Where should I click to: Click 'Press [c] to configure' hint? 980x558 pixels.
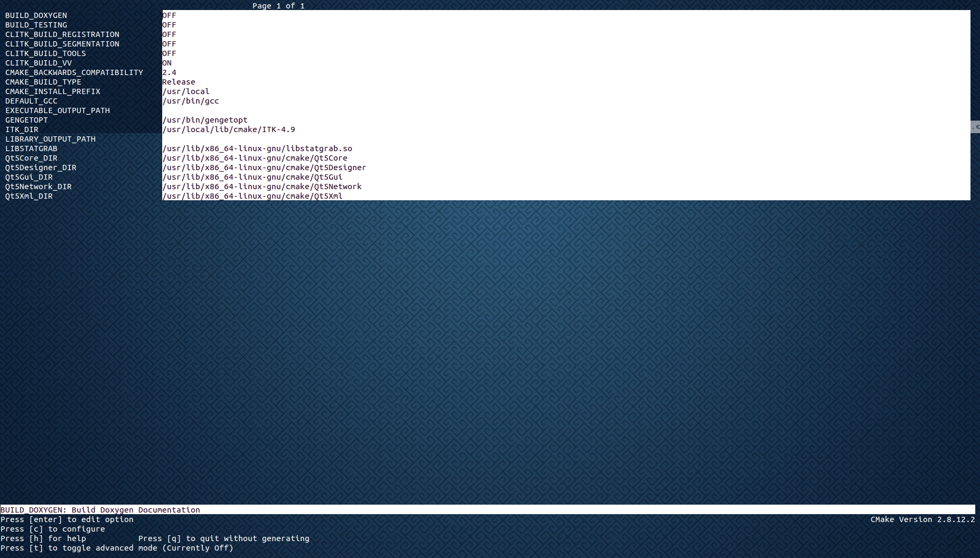(53, 529)
